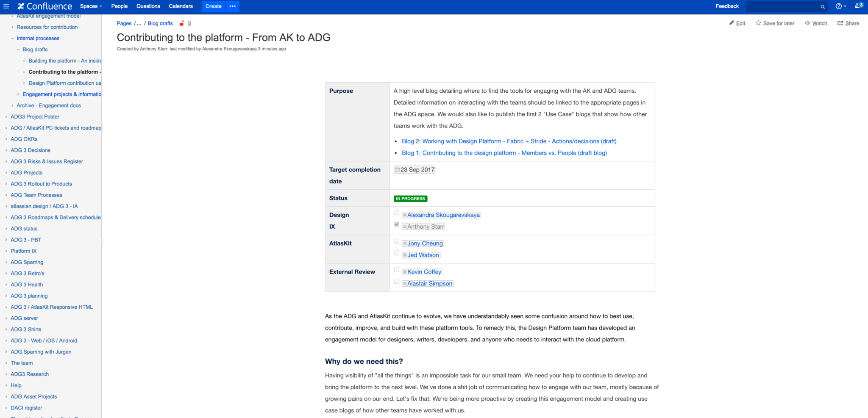Open Jed Watson user mention
This screenshot has height=418, width=868.
pyautogui.click(x=421, y=255)
